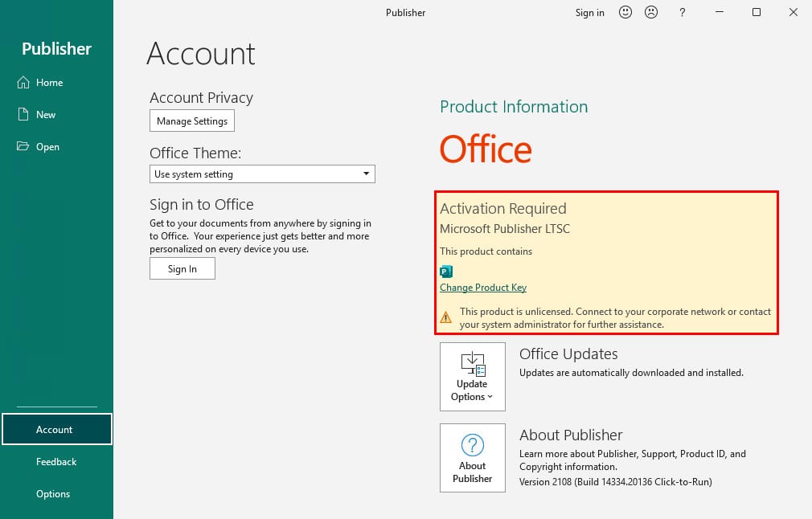The height and width of the screenshot is (519, 812).
Task: Select the New label in the sidebar
Action: click(46, 115)
